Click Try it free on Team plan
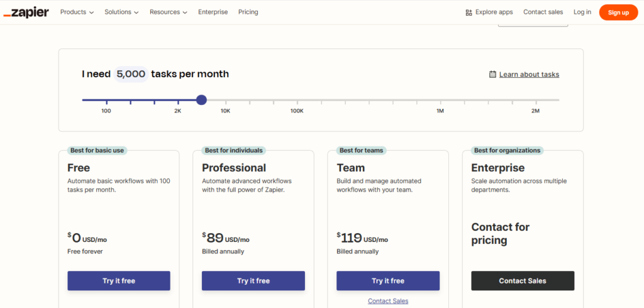This screenshot has height=308, width=644. [388, 281]
